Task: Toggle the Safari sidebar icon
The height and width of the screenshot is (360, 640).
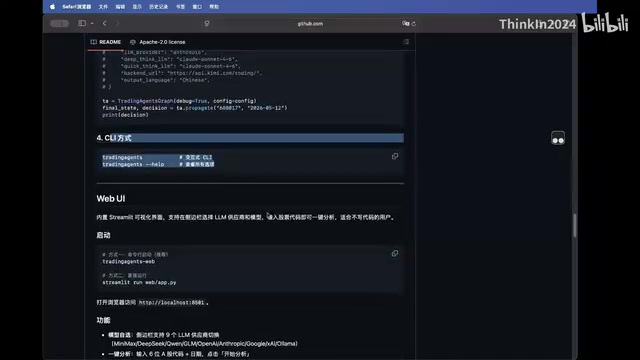Action: tap(82, 23)
